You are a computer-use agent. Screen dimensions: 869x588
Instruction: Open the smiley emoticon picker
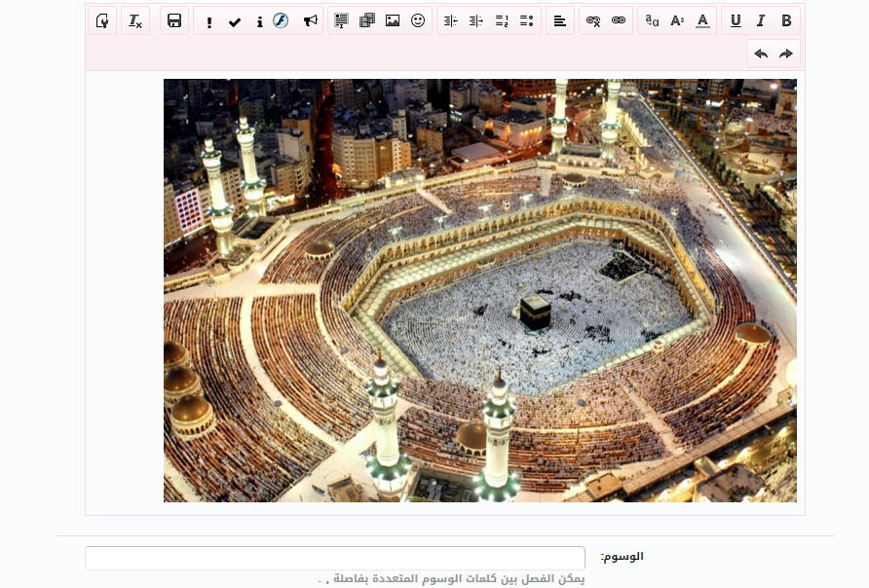pyautogui.click(x=418, y=21)
